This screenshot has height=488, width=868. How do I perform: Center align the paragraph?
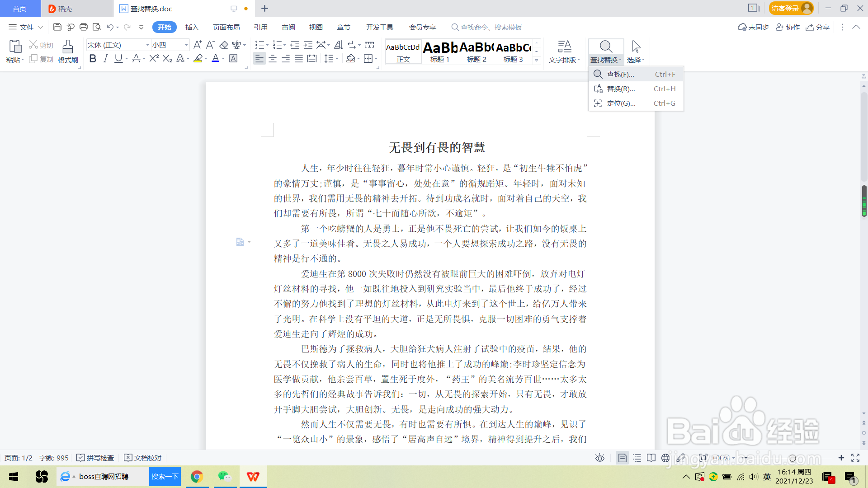pyautogui.click(x=273, y=59)
